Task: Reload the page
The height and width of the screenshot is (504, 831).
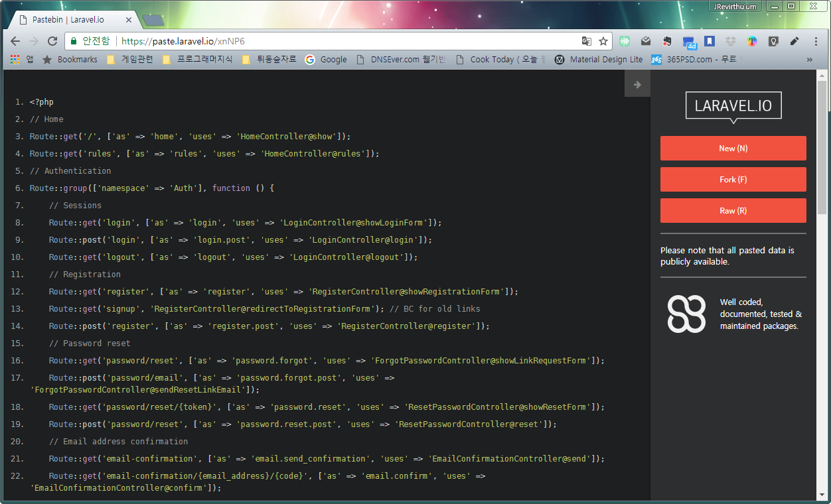Action: (x=52, y=41)
